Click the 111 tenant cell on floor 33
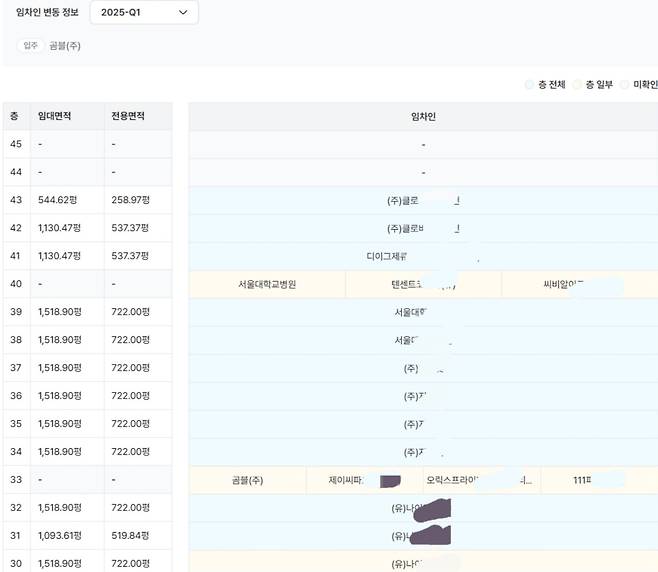 tap(599, 480)
